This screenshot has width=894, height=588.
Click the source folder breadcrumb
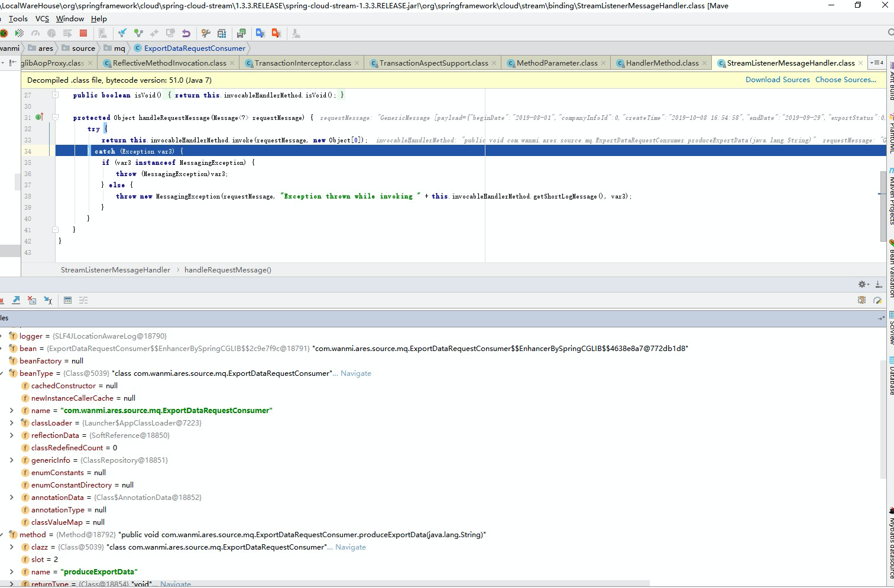78,48
